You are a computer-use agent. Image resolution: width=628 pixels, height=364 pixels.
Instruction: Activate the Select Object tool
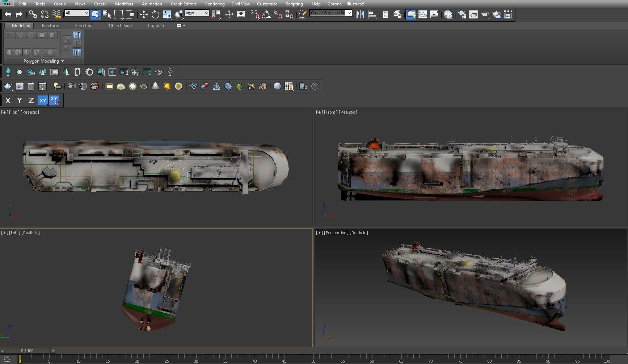[x=96, y=14]
